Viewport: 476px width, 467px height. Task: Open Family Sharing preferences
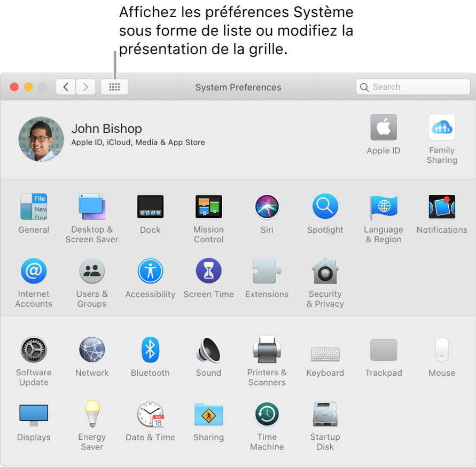pyautogui.click(x=442, y=128)
